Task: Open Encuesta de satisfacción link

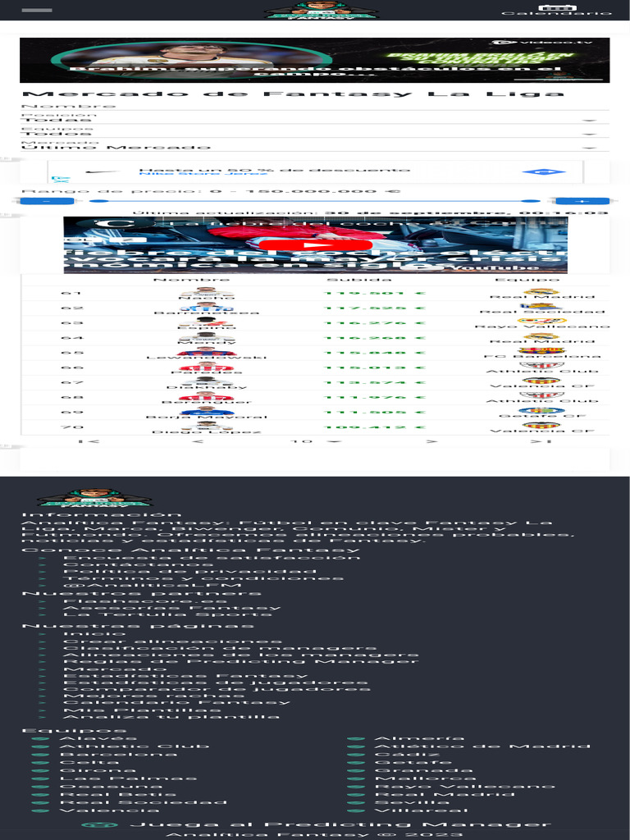Action: coord(212,558)
